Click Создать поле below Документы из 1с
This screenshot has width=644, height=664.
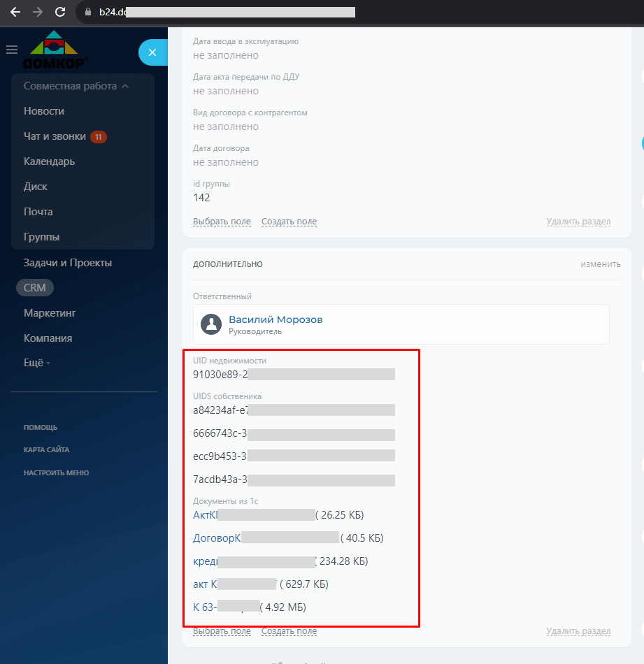coord(289,631)
